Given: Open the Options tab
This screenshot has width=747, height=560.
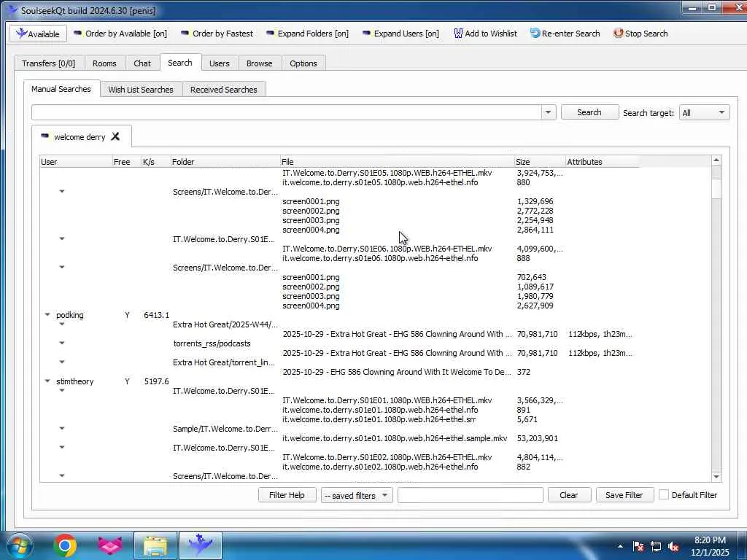Looking at the screenshot, I should point(303,63).
